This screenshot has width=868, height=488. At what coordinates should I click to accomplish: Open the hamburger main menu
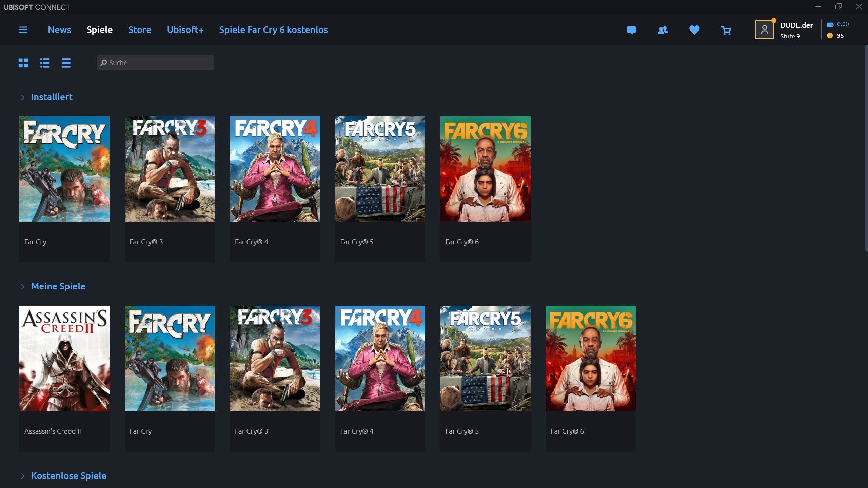[23, 30]
